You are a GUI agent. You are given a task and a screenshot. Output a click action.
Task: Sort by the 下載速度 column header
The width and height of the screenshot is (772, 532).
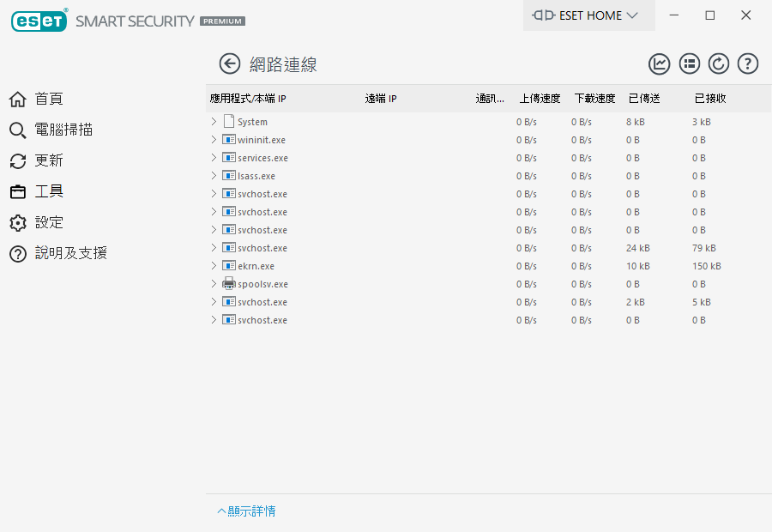(x=594, y=99)
